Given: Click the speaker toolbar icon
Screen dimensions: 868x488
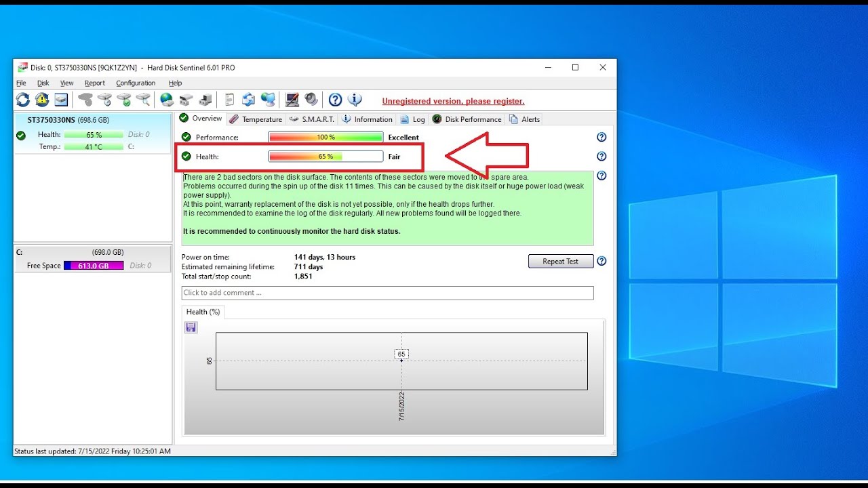Looking at the screenshot, I should coord(311,100).
